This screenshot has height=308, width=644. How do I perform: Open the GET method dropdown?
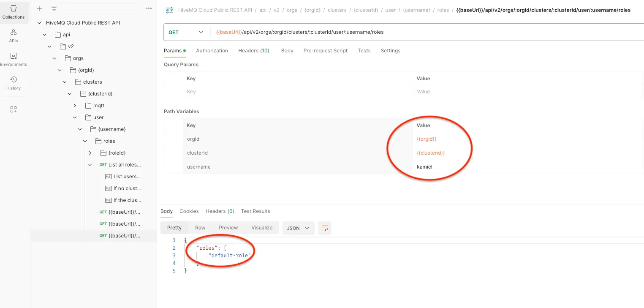coord(185,32)
